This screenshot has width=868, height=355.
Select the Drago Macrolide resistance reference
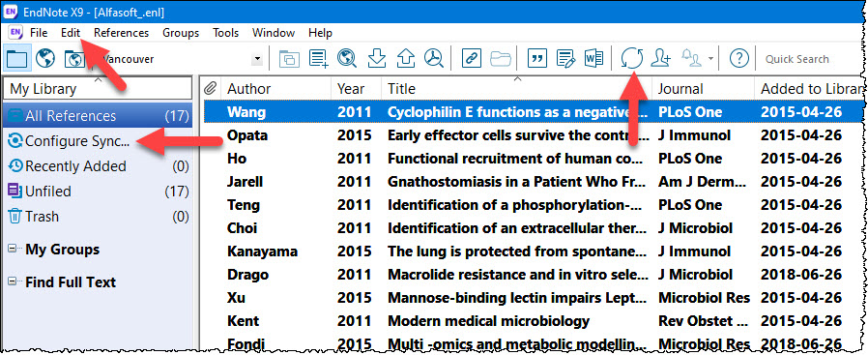534,275
